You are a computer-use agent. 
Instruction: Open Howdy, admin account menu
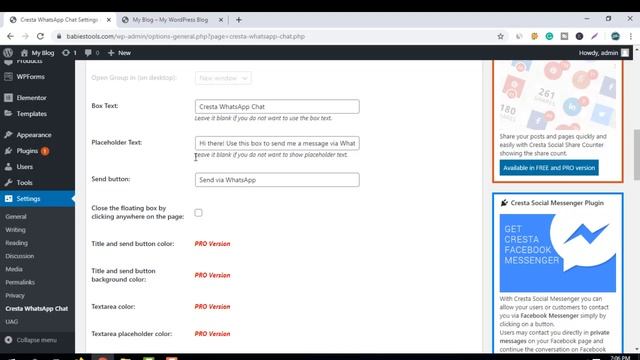pyautogui.click(x=603, y=53)
